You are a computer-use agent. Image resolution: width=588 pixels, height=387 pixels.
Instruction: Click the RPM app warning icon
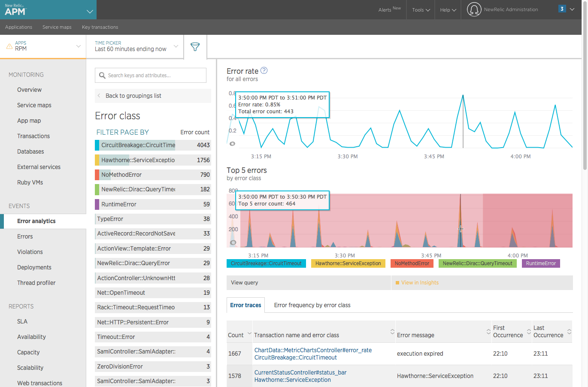[x=9, y=46]
